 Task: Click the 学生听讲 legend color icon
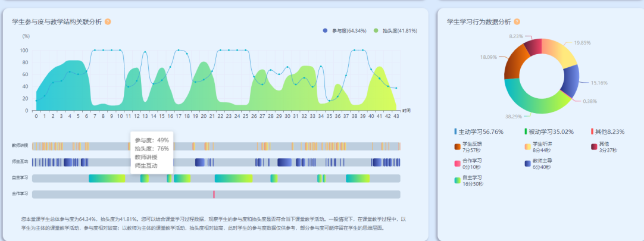[527, 146]
